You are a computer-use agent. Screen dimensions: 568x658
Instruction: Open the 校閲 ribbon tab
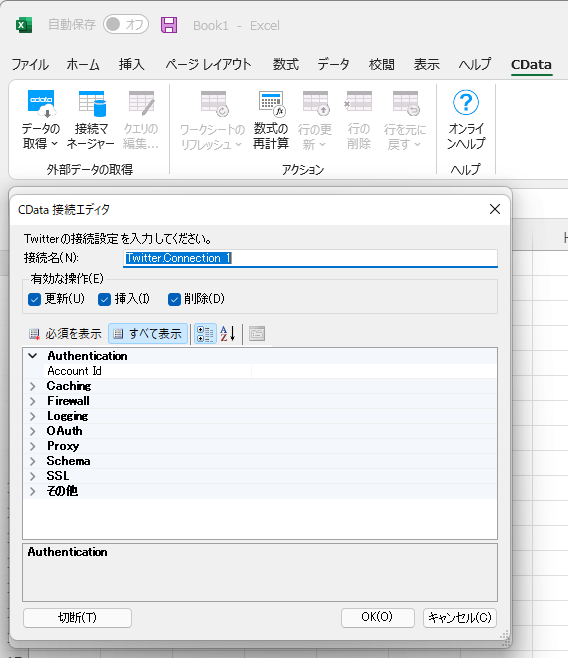coord(381,65)
